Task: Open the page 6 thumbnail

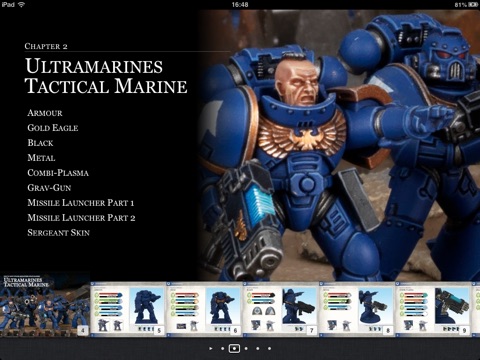Action: [x=204, y=309]
